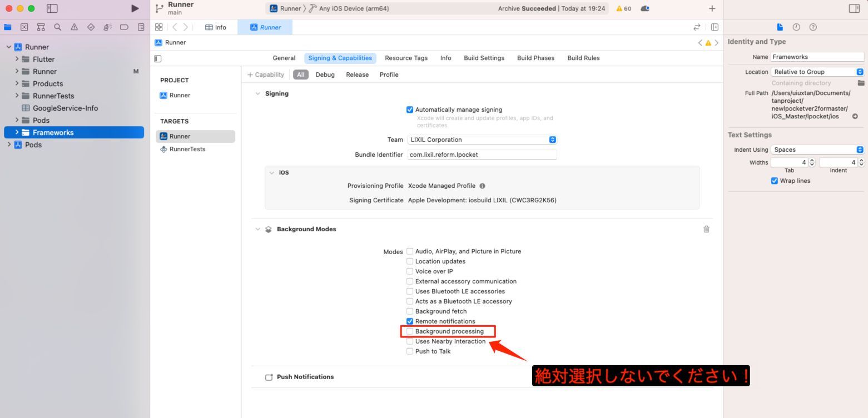This screenshot has width=868, height=418.
Task: Collapse the Signing section
Action: (x=257, y=93)
